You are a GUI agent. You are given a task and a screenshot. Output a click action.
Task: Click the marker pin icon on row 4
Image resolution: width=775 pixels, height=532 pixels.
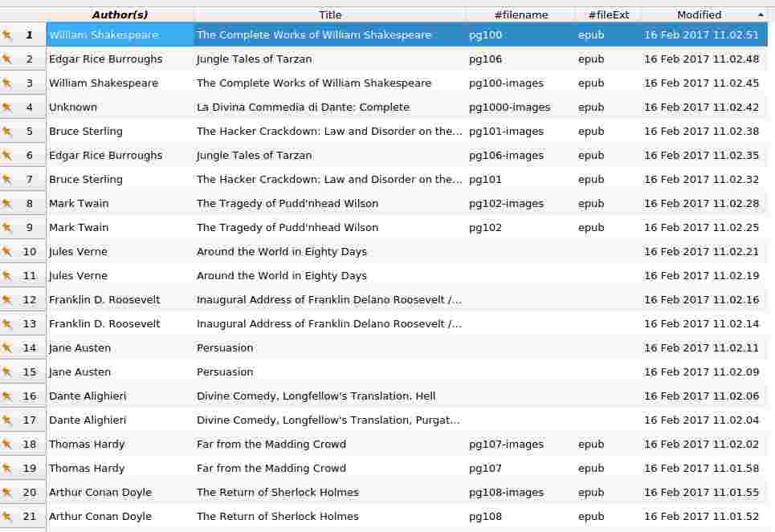(6, 107)
